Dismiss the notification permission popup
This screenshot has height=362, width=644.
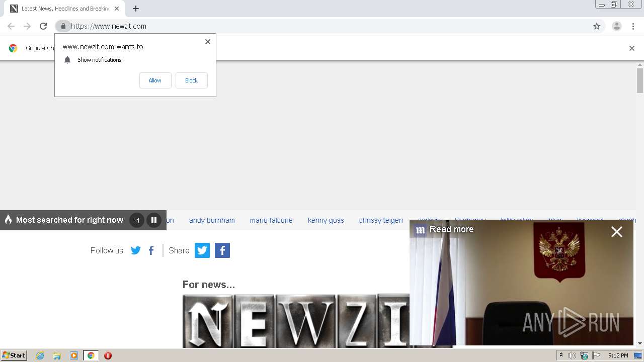[208, 42]
